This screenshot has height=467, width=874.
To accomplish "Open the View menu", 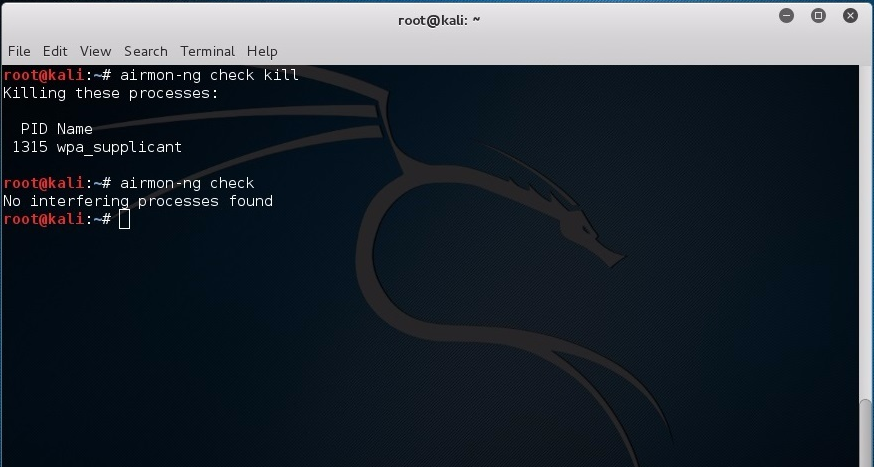I will click(x=95, y=51).
